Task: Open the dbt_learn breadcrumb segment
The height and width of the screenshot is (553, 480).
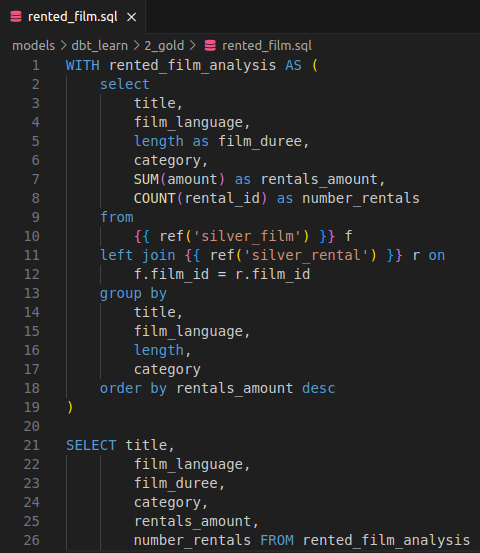Action: (x=99, y=45)
